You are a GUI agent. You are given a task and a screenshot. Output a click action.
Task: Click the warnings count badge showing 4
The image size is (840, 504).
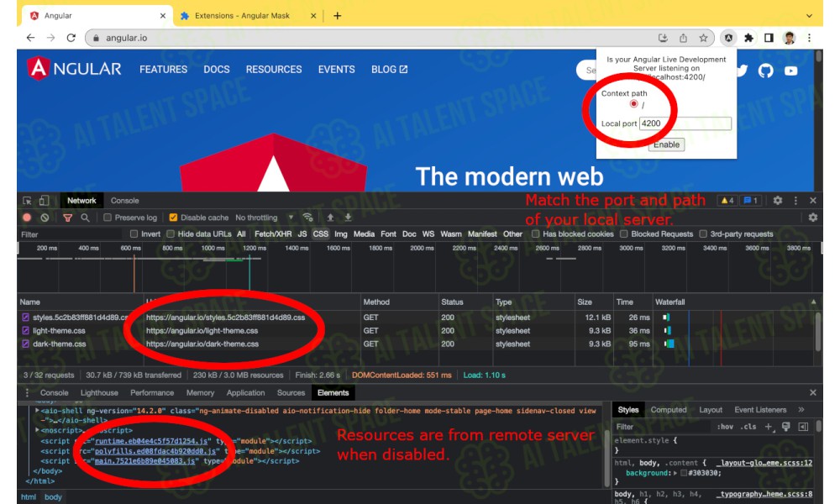click(727, 200)
